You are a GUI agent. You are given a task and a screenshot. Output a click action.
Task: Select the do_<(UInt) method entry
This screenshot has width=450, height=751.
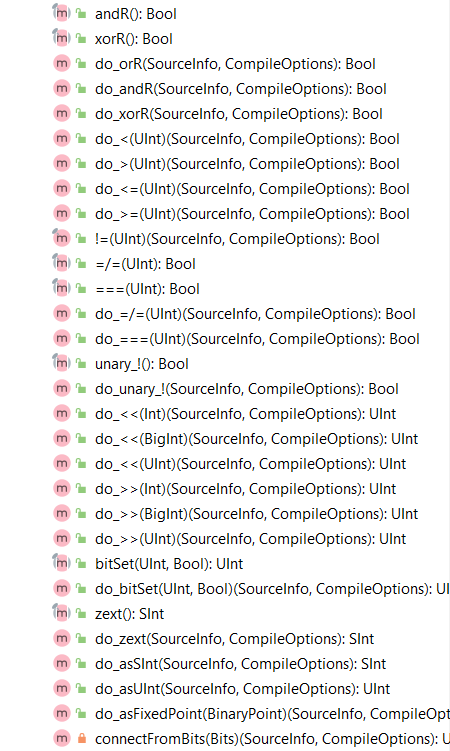point(247,139)
